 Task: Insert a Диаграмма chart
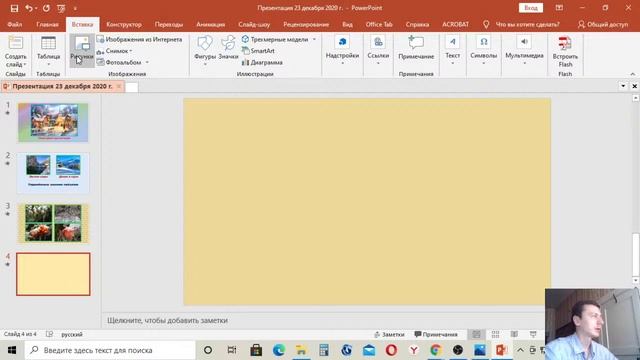(262, 62)
